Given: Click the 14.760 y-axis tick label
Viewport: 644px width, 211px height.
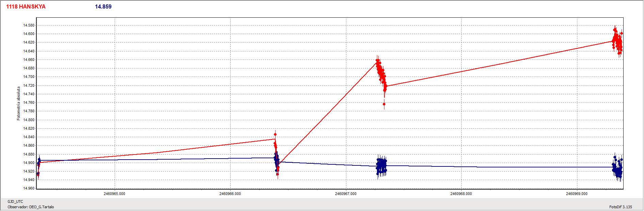Looking at the screenshot, I should pos(29,102).
